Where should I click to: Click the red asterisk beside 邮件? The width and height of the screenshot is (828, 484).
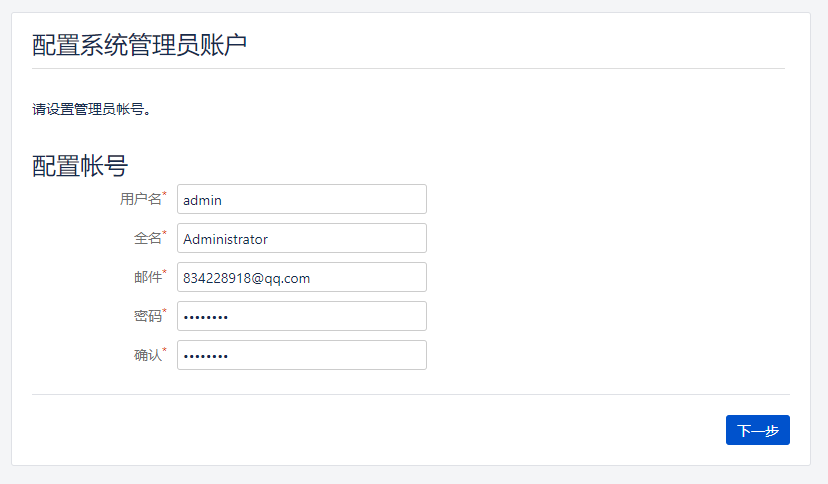pos(164,272)
